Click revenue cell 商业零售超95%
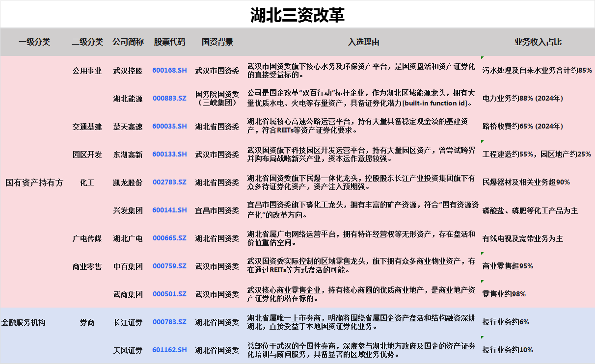The height and width of the screenshot is (364, 595). [x=508, y=266]
